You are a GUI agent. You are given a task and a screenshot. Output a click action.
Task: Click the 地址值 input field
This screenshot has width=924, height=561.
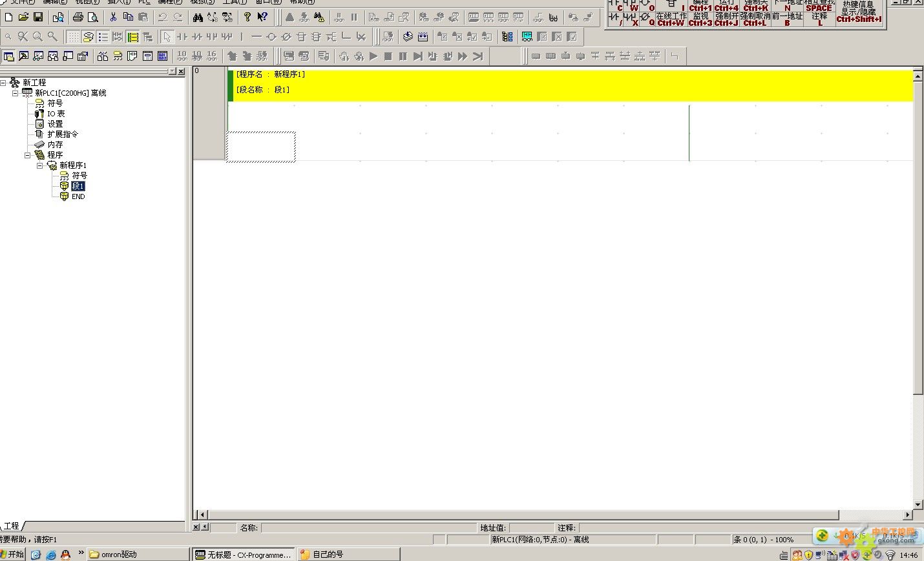(x=531, y=528)
